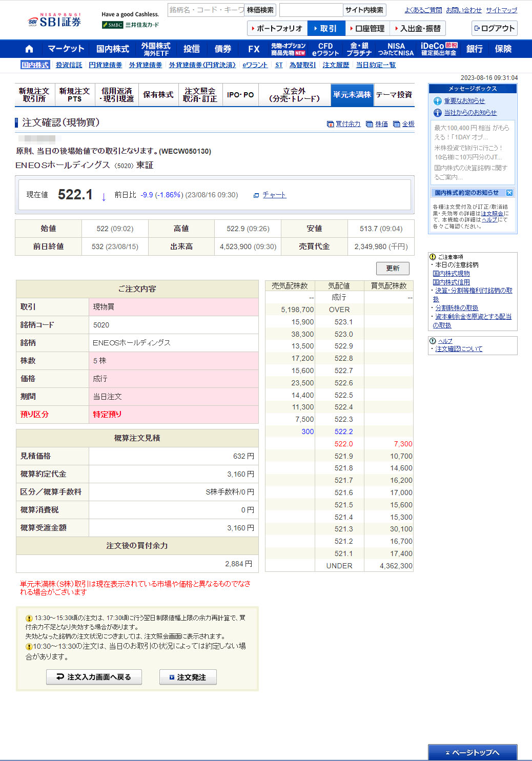Screen dimensions: 532x761
Task: Click the home icon in navigation bar
Action: [29, 49]
